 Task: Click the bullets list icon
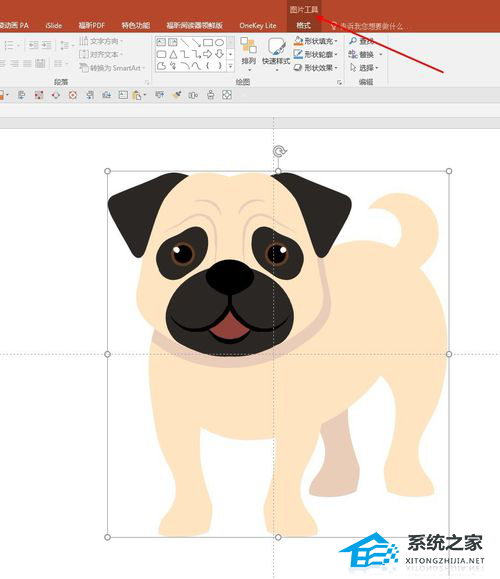[10, 45]
